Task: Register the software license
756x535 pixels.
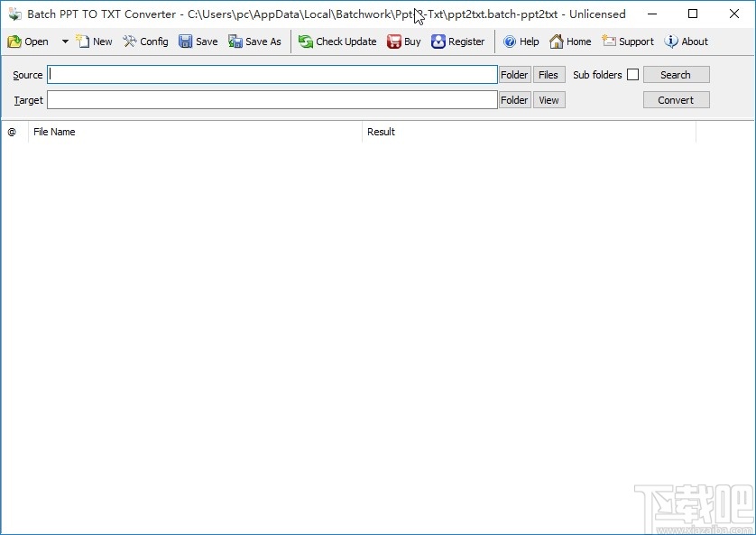Action: [x=458, y=41]
